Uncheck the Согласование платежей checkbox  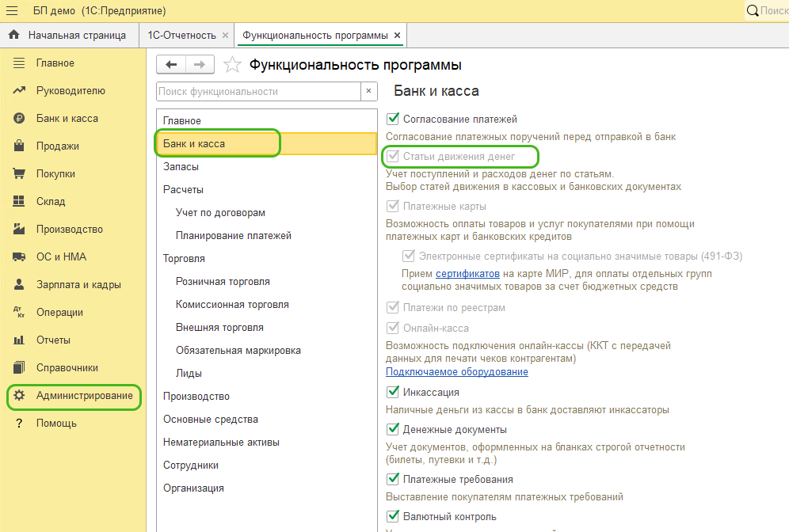[x=392, y=120]
